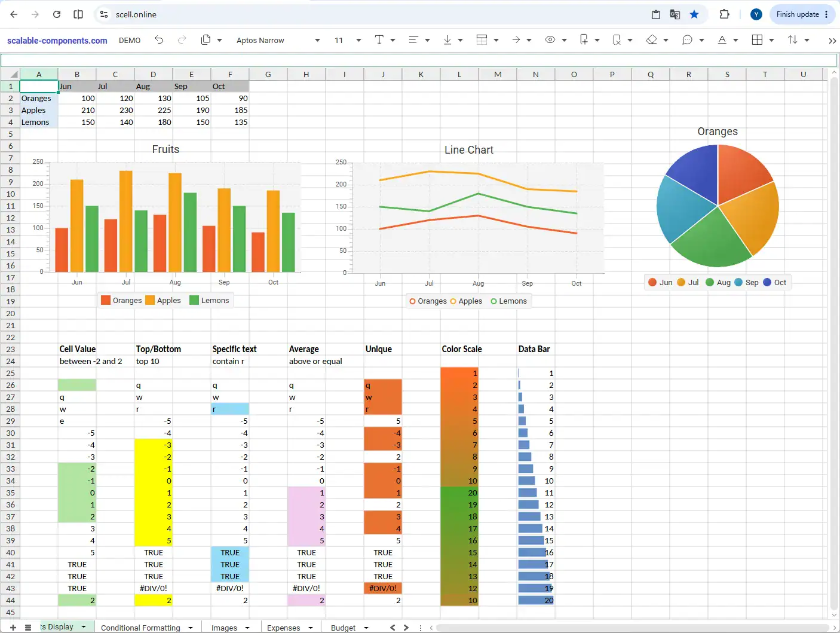Toggle Oranges series in Fruits legend
The width and height of the screenshot is (840, 633).
[121, 300]
